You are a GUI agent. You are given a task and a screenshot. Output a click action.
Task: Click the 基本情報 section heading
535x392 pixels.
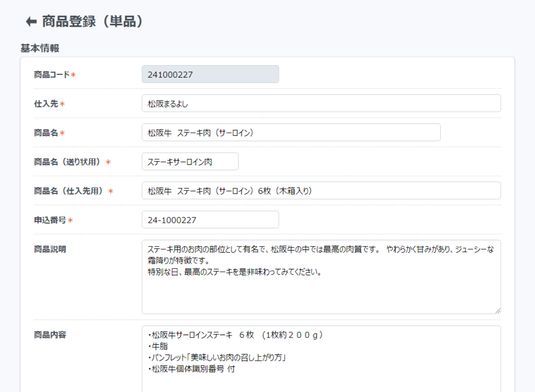[x=40, y=48]
